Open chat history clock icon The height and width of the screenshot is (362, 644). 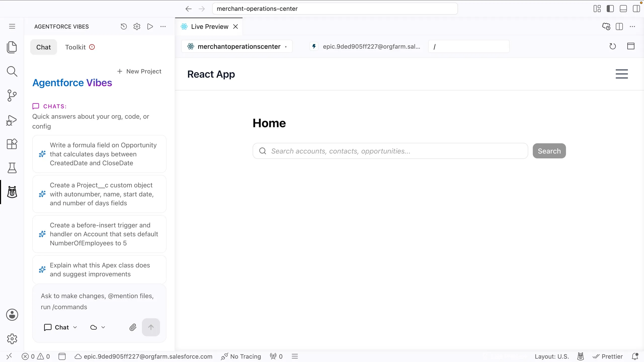(x=124, y=26)
